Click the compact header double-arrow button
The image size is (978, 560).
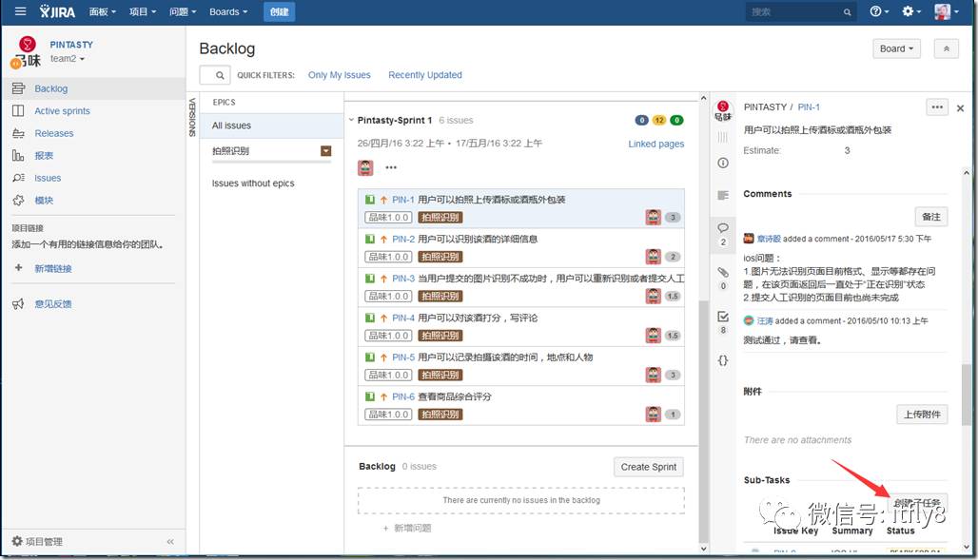pyautogui.click(x=947, y=48)
